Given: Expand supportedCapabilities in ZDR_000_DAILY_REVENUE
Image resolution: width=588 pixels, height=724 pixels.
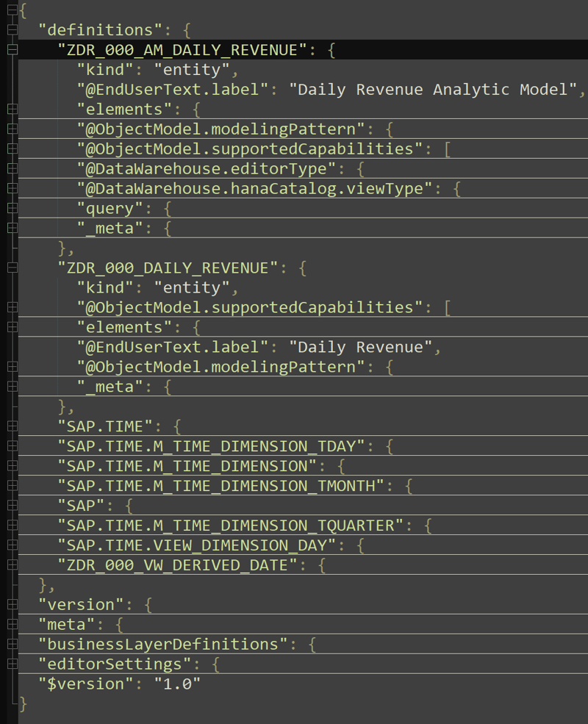Looking at the screenshot, I should (12, 307).
